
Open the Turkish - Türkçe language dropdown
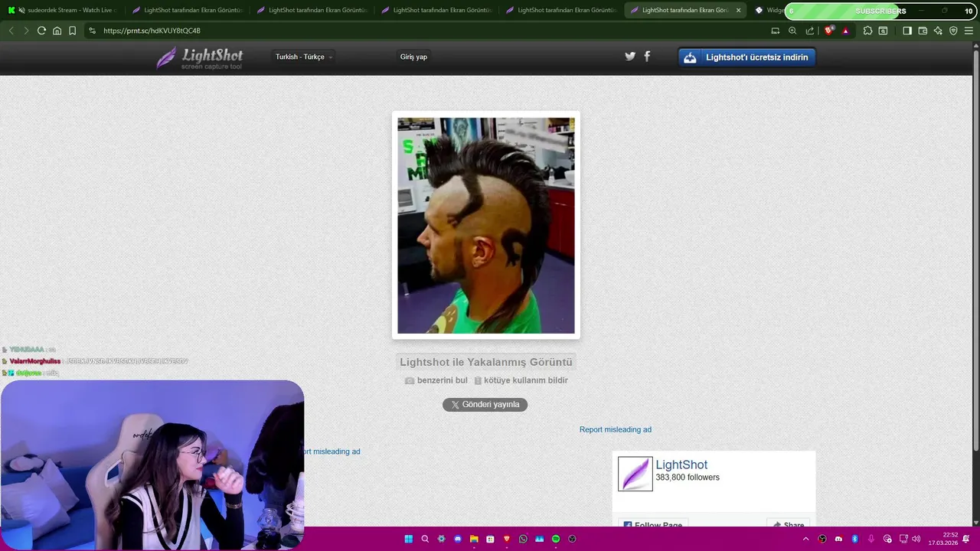click(304, 57)
